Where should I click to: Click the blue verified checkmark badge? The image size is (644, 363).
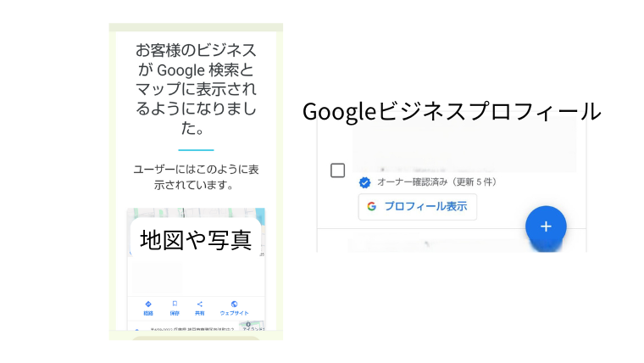[x=364, y=182]
